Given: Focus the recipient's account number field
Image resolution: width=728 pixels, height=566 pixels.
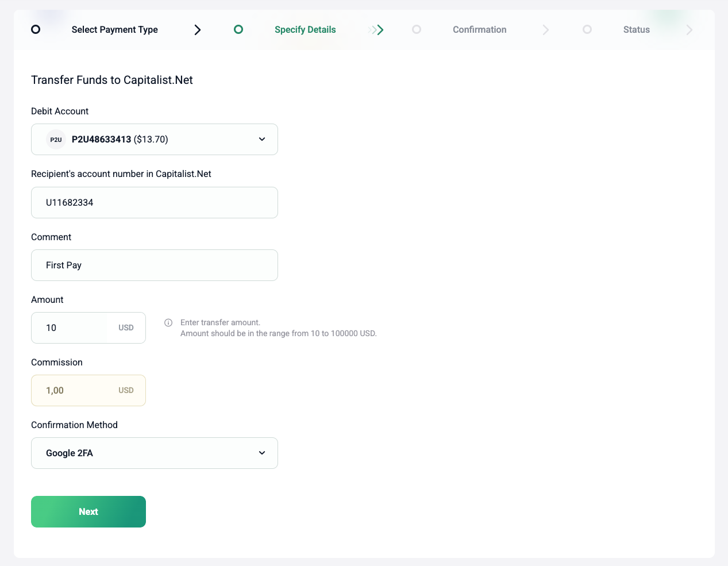Looking at the screenshot, I should pyautogui.click(x=155, y=203).
